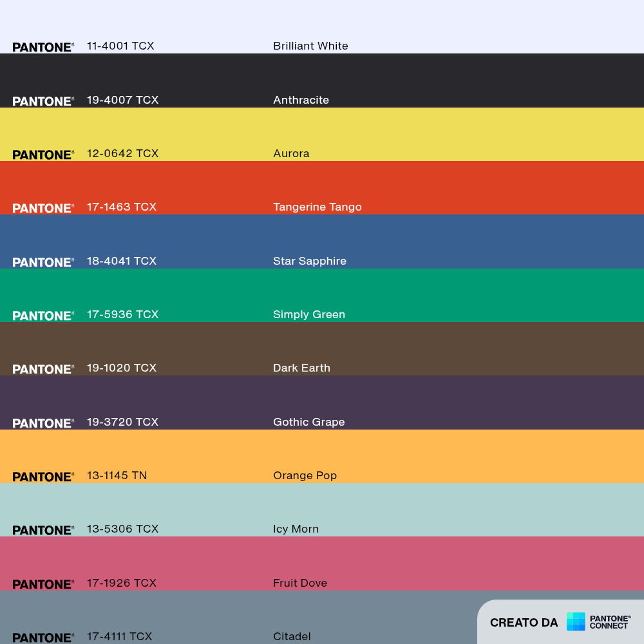This screenshot has width=644, height=644.
Task: Pick the Fruit Dove pink band
Action: 322,563
